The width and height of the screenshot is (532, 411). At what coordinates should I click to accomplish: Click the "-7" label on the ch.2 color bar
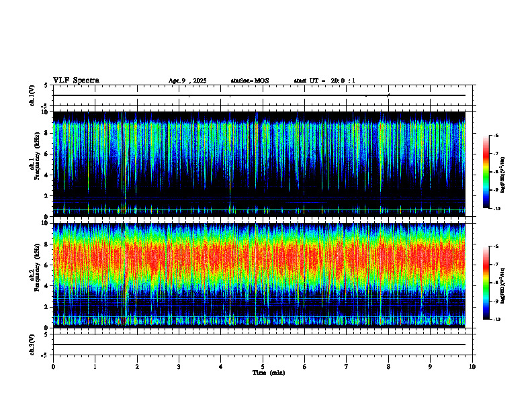[x=496, y=265]
